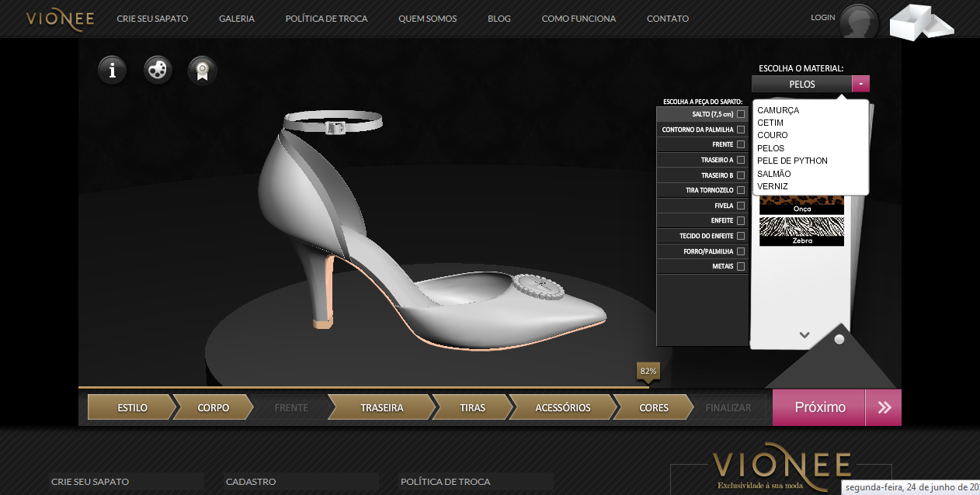Check the Salto (7,5 cm) checkbox
This screenshot has width=980, height=495.
coord(741,114)
